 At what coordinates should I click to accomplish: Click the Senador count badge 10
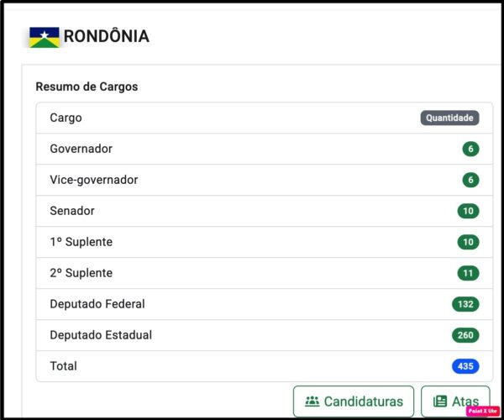pyautogui.click(x=468, y=211)
